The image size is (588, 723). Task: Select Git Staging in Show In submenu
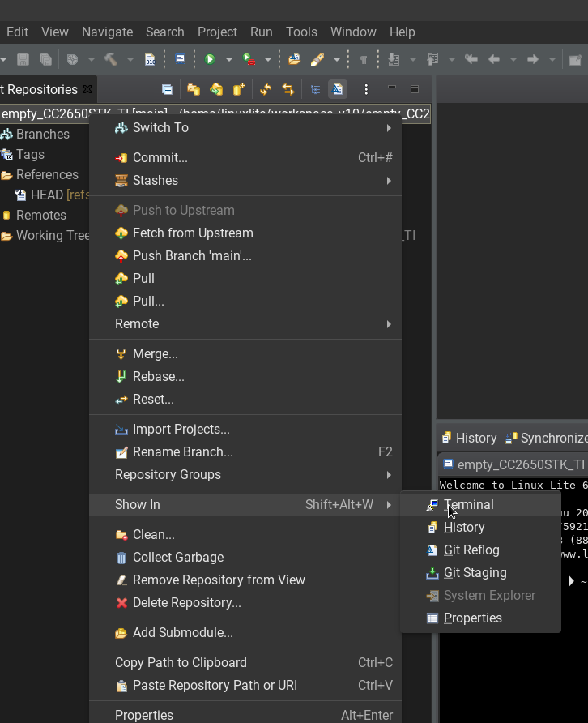pos(480,573)
